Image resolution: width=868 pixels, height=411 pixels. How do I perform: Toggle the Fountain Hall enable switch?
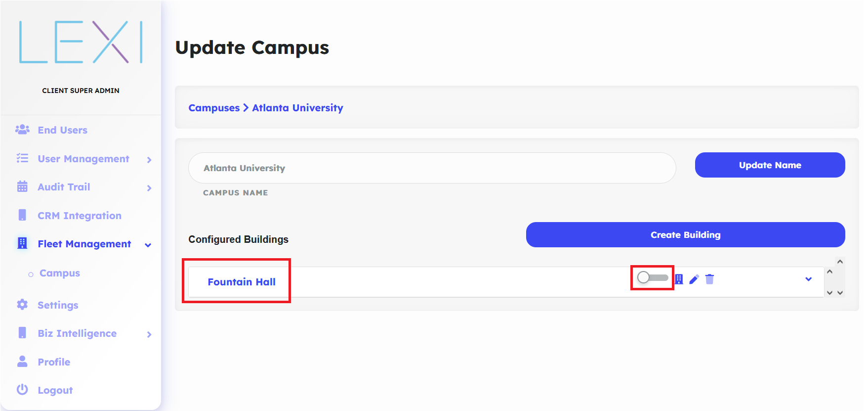pos(652,277)
